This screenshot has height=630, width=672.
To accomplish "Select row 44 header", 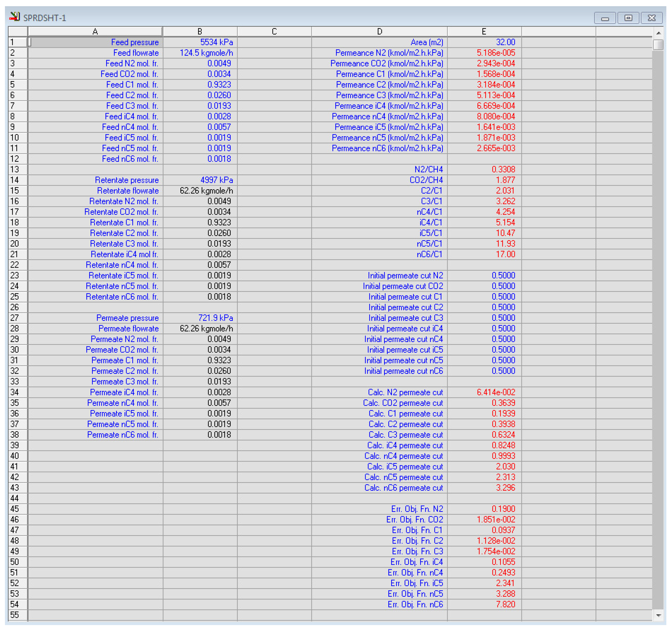I will coord(18,498).
